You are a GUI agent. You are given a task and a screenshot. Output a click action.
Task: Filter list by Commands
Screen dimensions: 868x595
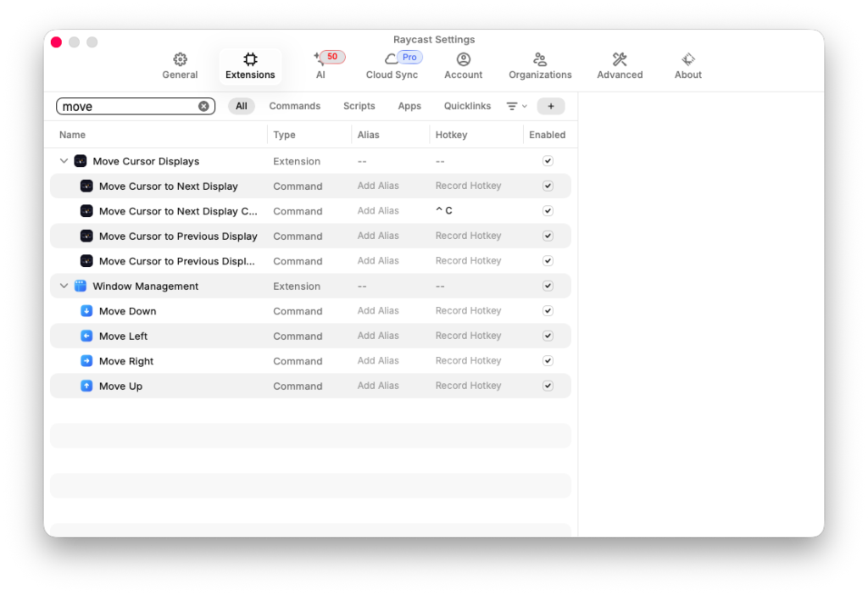point(294,106)
